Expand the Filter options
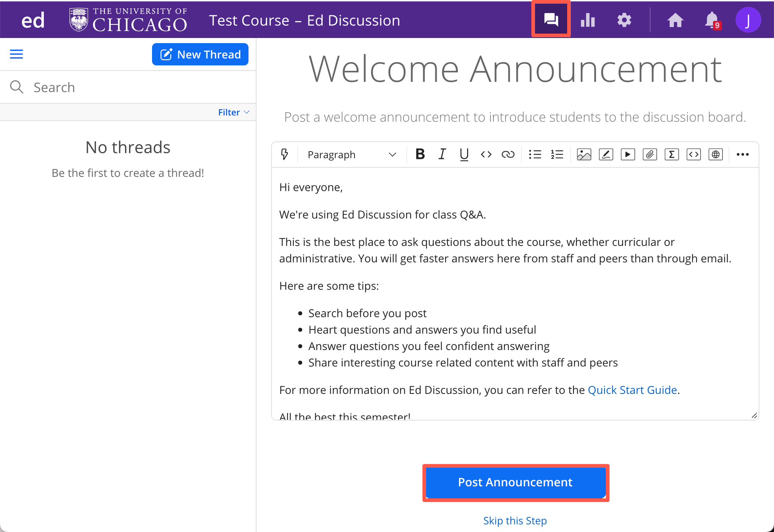The width and height of the screenshot is (774, 532). click(233, 112)
